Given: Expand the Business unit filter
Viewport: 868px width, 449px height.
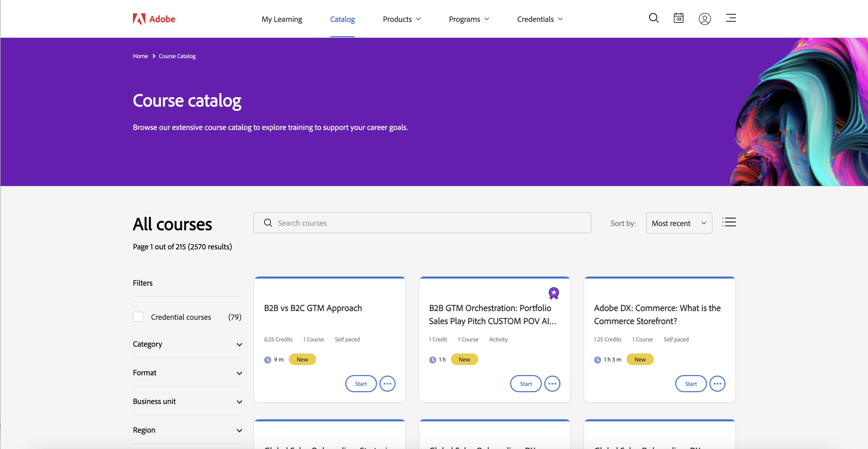Looking at the screenshot, I should (x=187, y=401).
